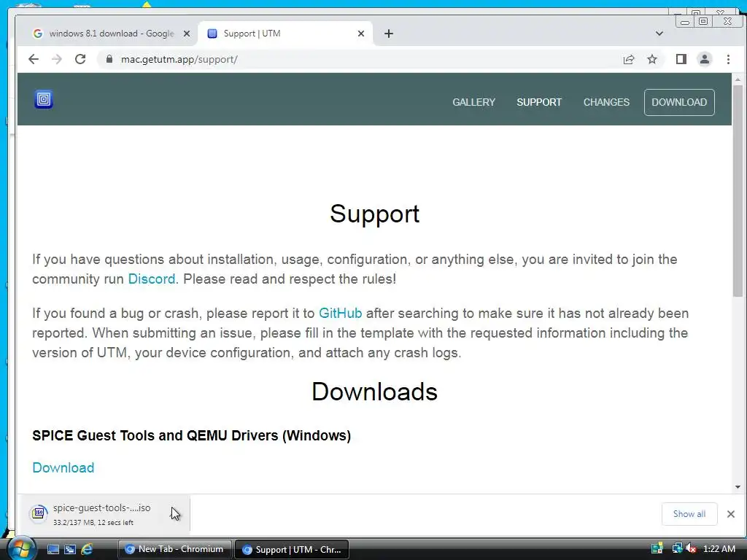Click Switch between windows quick launch icon
This screenshot has width=747, height=560.
(x=70, y=549)
